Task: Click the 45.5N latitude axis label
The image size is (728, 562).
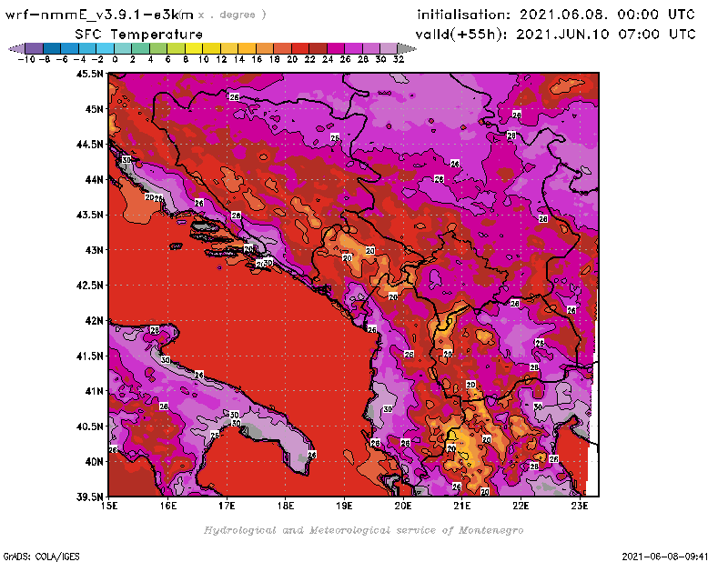Action: pyautogui.click(x=89, y=74)
